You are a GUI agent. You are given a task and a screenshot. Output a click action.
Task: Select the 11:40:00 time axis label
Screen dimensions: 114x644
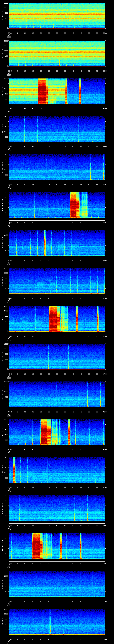click(x=9, y=147)
